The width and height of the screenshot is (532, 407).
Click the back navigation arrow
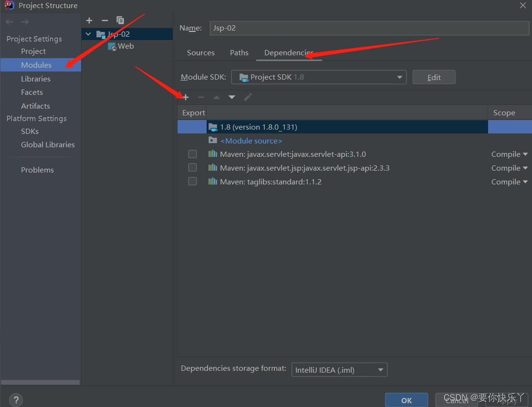click(x=10, y=22)
